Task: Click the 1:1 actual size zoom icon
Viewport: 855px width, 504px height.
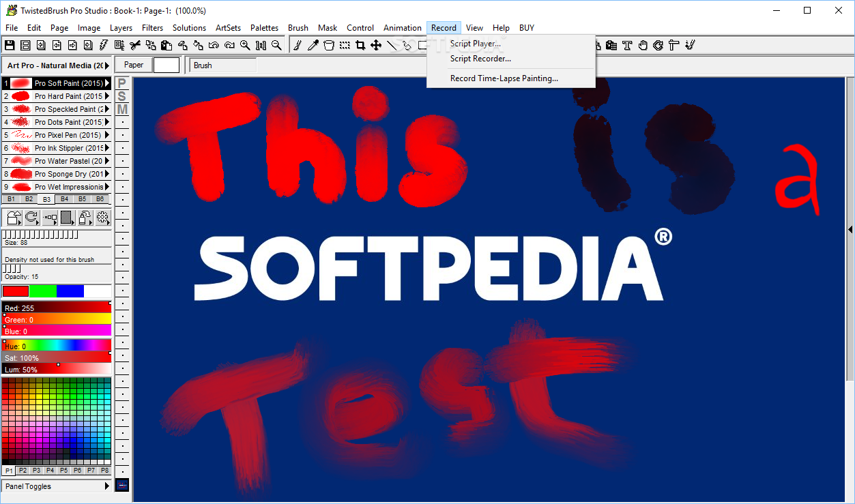Action: point(261,45)
